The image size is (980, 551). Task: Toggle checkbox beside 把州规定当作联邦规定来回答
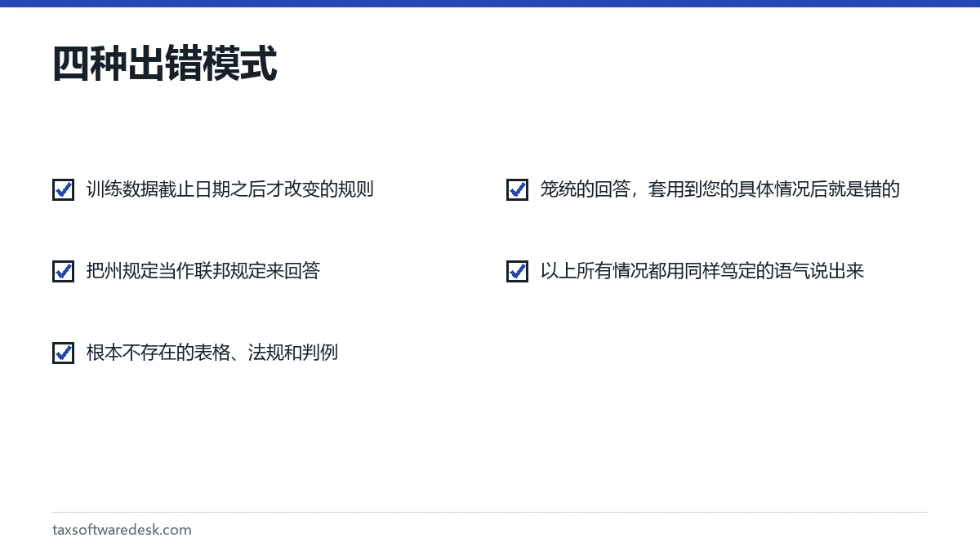coord(64,271)
